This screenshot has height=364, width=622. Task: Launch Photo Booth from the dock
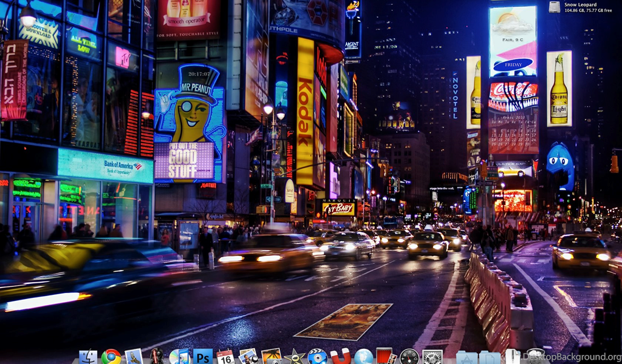(386, 357)
